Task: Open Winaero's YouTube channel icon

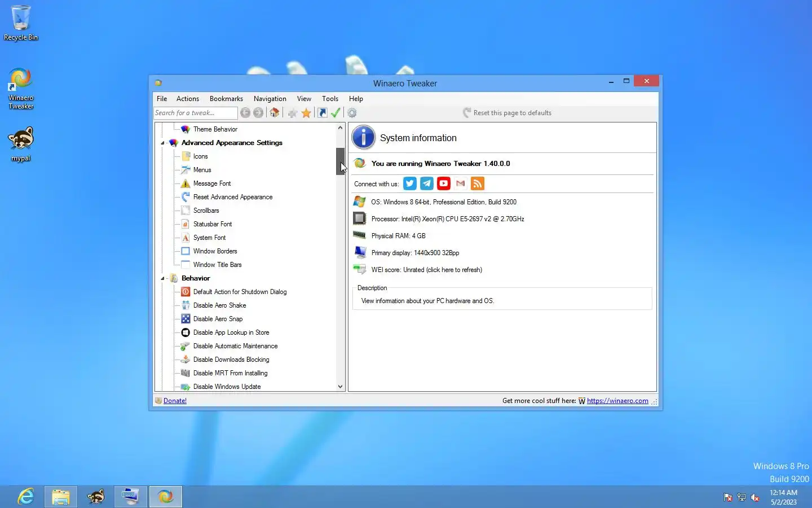Action: pyautogui.click(x=444, y=183)
